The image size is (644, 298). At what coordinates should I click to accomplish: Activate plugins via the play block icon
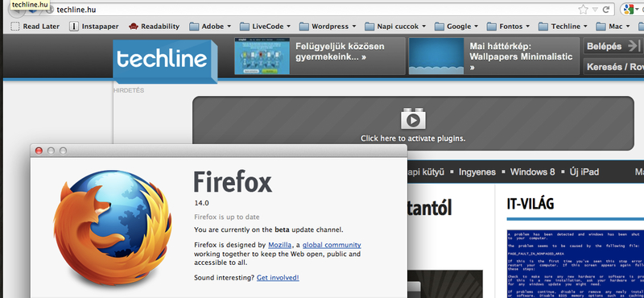tap(413, 118)
